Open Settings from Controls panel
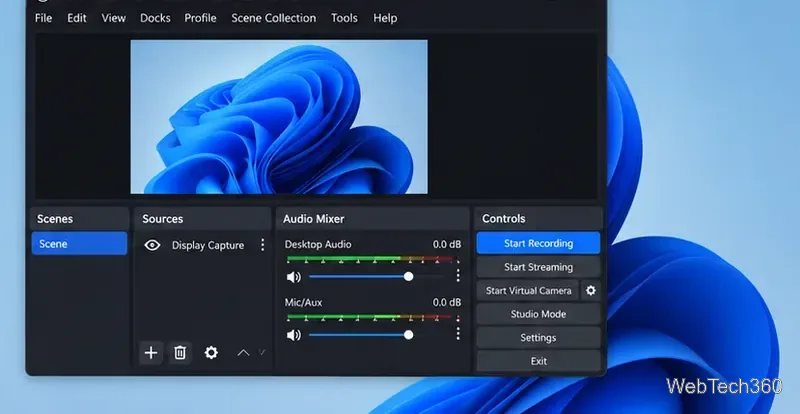 click(x=538, y=337)
